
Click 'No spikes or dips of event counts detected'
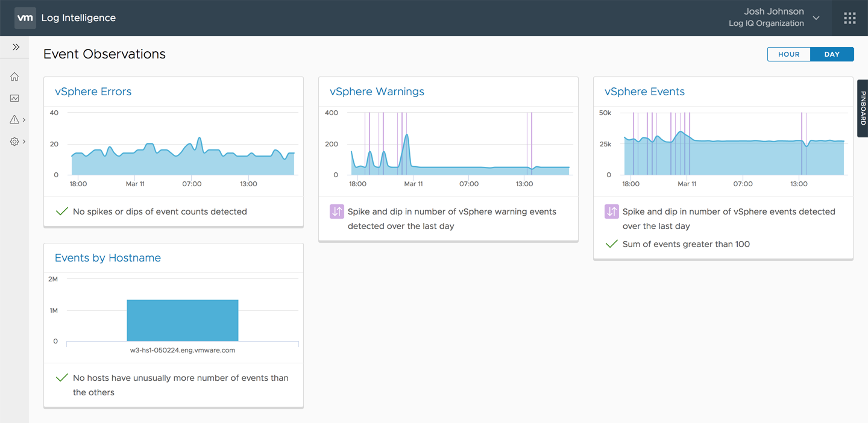[x=160, y=211]
